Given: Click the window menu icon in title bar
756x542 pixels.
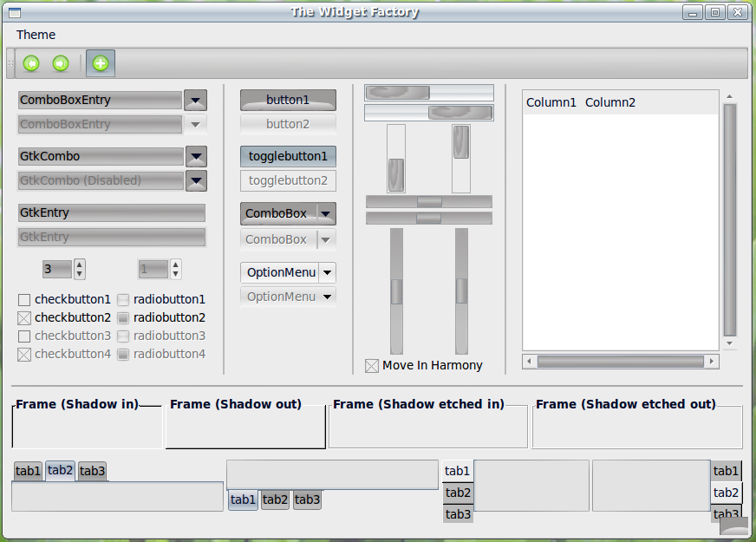Looking at the screenshot, I should [15, 12].
